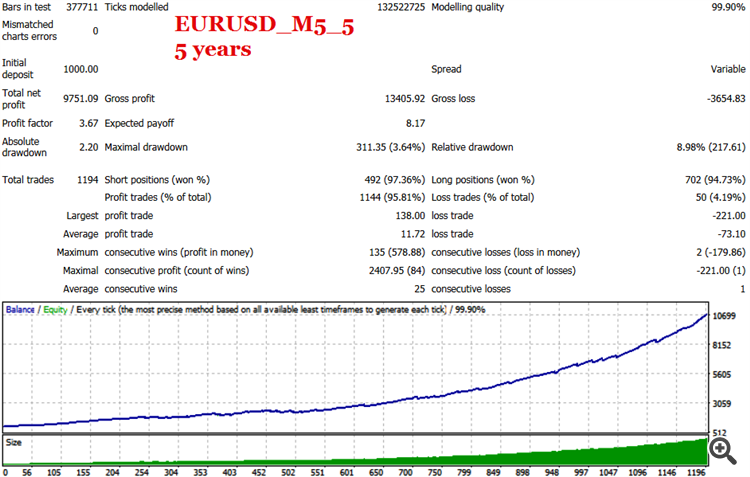The image size is (750, 477).
Task: Click Largest profit trade value 138.00
Action: 410,216
